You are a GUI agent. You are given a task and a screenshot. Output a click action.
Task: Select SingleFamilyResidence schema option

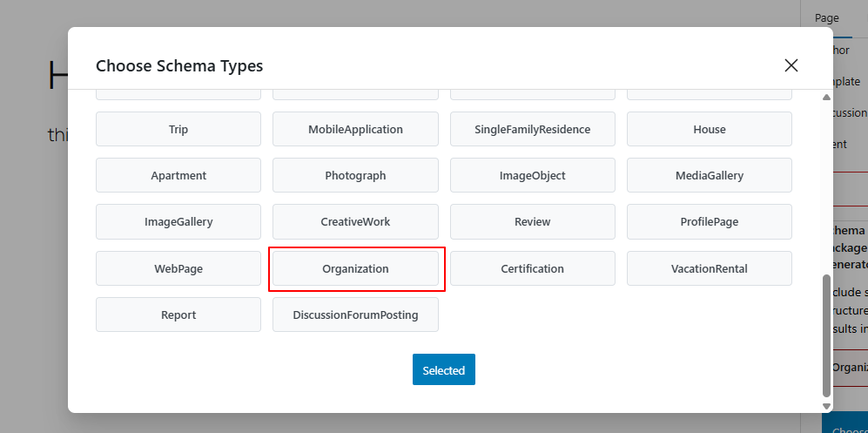[532, 129]
